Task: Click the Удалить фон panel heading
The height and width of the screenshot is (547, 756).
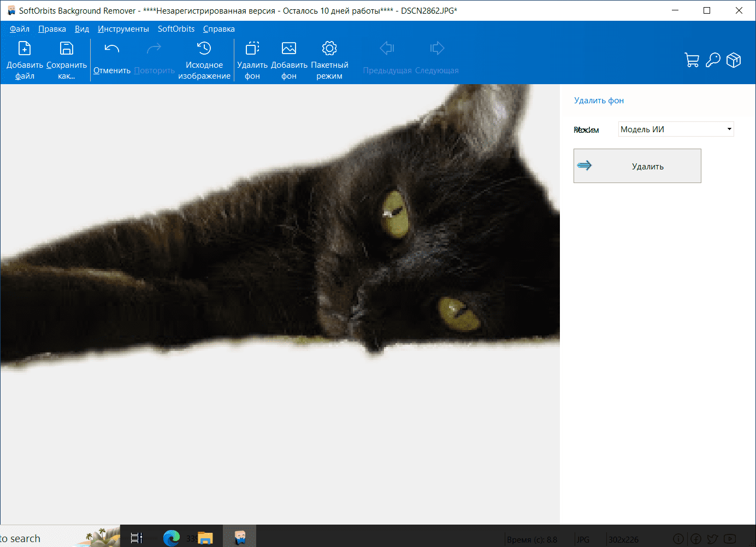Action: [x=599, y=101]
